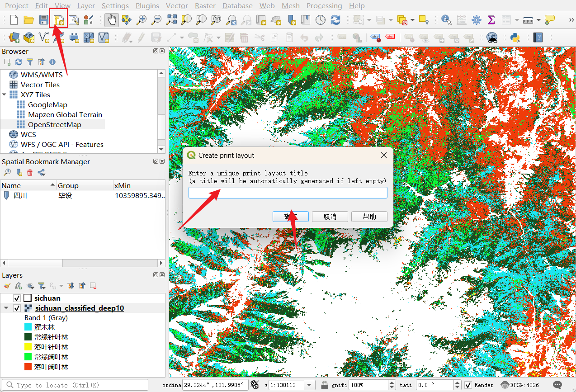The height and width of the screenshot is (392, 576).
Task: Select the Refresh icon in Browser panel
Action: [19, 62]
